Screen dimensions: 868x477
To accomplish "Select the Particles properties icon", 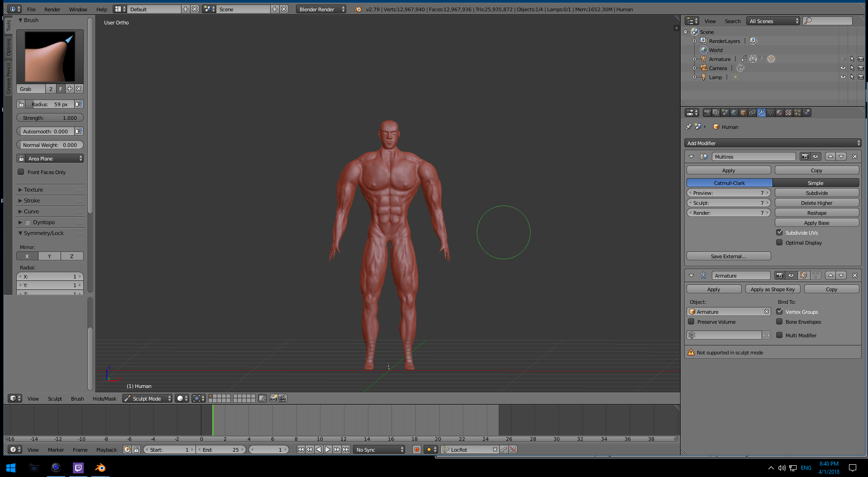I will 797,113.
